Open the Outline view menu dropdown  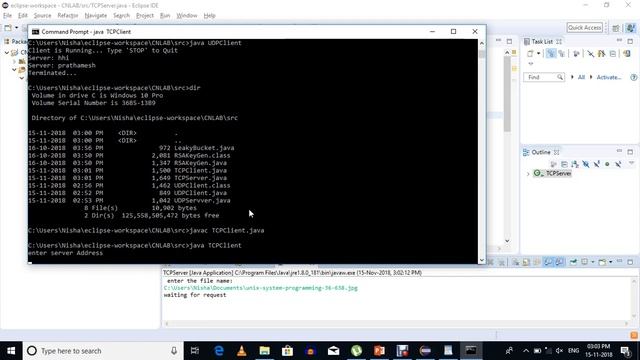pyautogui.click(x=631, y=163)
